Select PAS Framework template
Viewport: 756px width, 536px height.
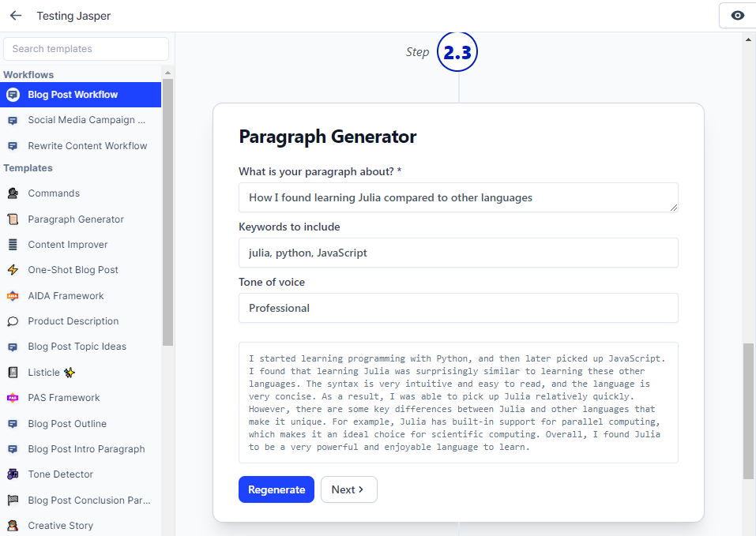(x=81, y=398)
